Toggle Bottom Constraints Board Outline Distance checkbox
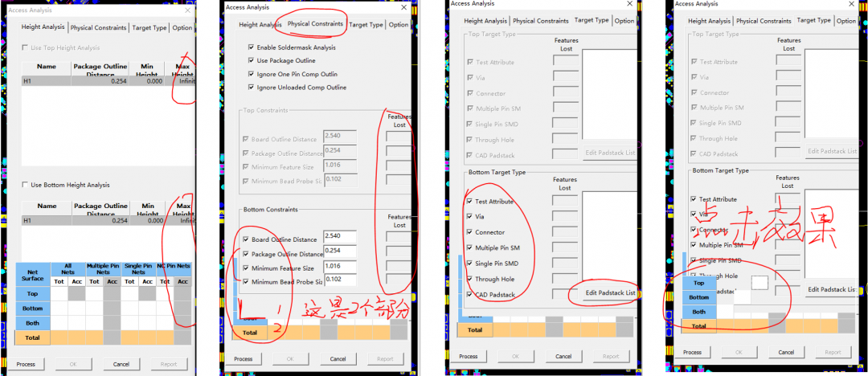The width and height of the screenshot is (868, 376). tap(246, 239)
